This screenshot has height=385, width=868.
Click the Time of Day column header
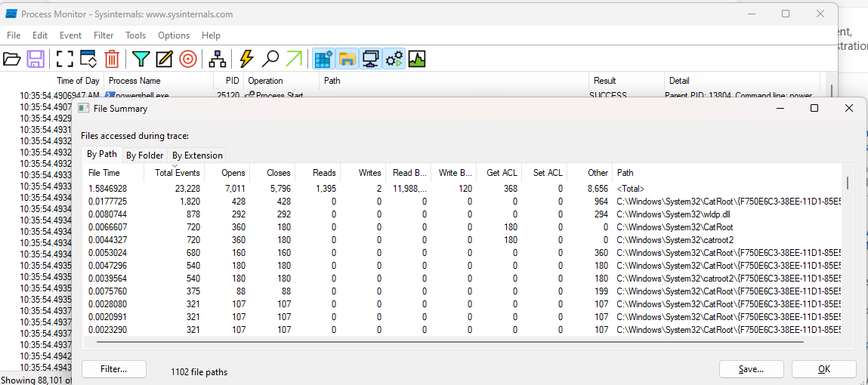[x=52, y=81]
